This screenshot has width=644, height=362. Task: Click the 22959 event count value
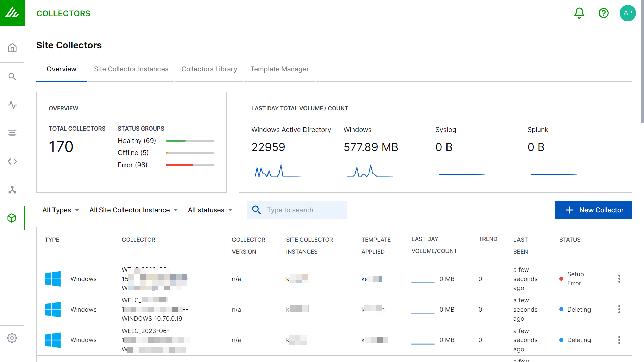268,147
